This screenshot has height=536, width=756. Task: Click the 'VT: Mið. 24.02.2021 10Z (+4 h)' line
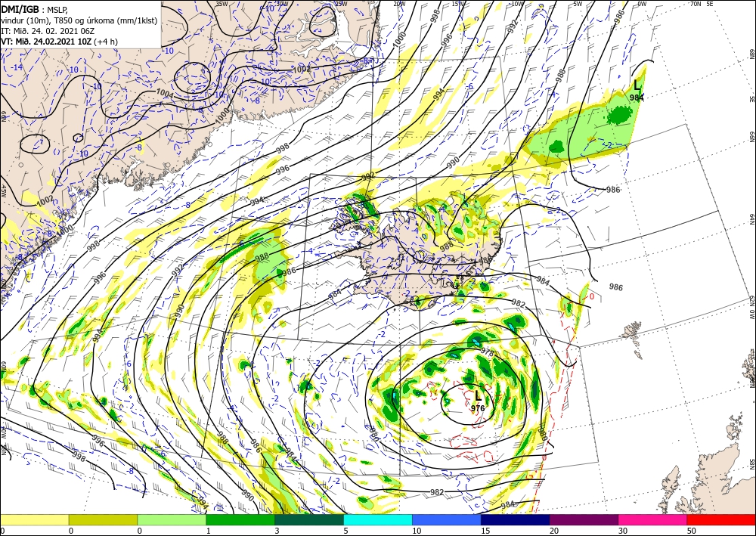pyautogui.click(x=59, y=42)
